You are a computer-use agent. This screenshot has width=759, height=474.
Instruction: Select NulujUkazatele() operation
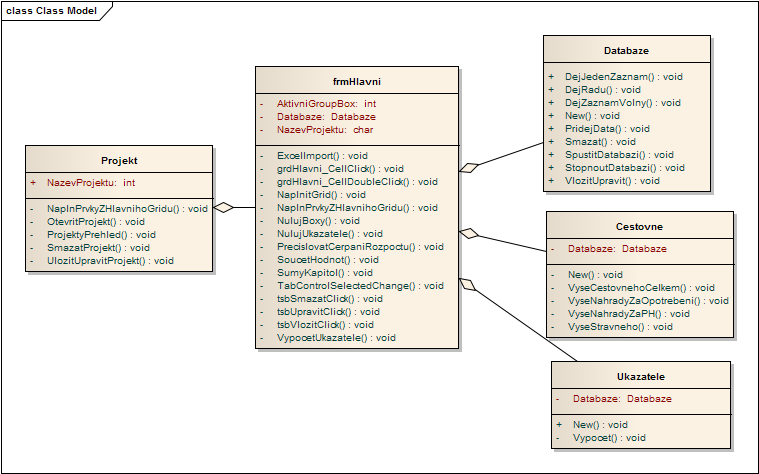pyautogui.click(x=330, y=234)
